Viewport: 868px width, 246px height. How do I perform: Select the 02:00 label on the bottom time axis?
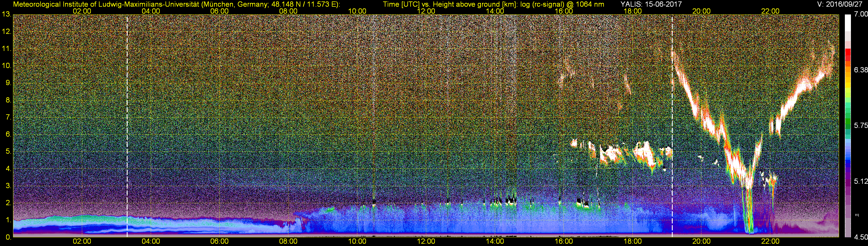coord(82,241)
